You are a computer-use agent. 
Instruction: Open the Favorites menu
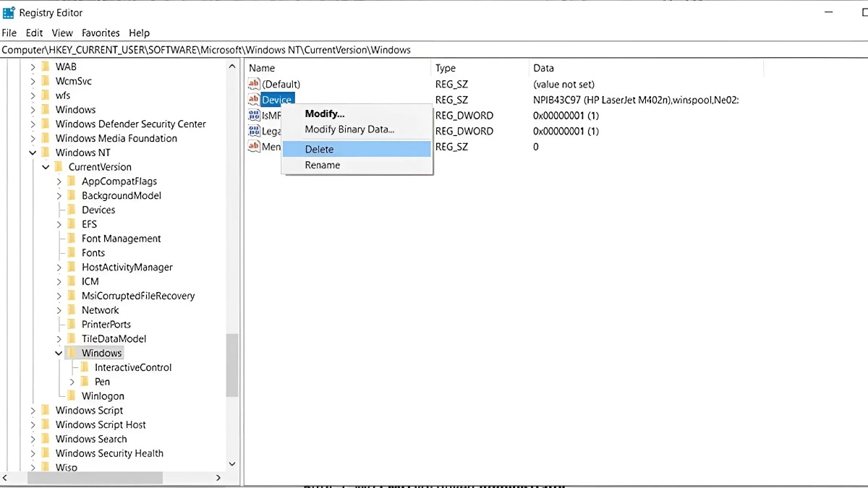coord(101,33)
